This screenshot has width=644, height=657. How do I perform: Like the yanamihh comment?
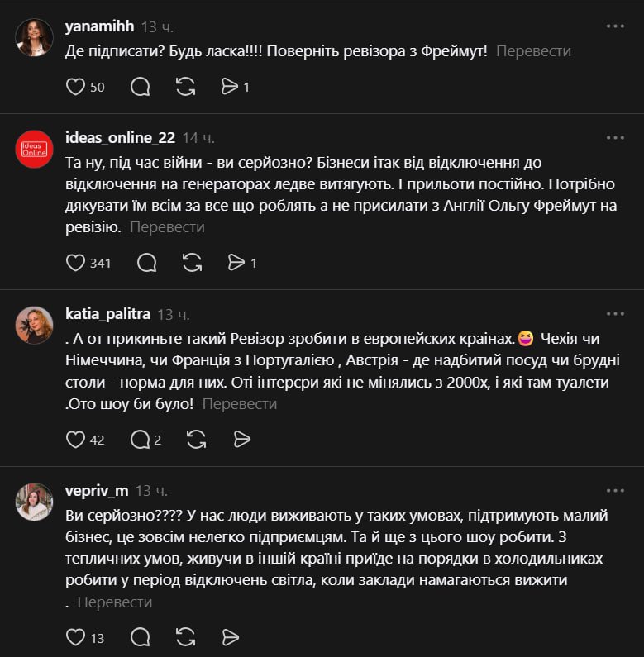pos(75,87)
